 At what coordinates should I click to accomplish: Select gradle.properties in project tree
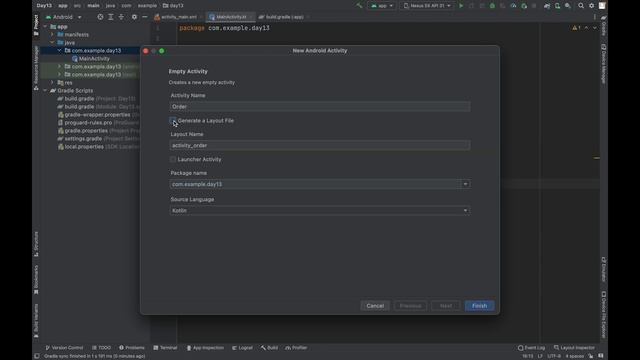[x=86, y=131]
